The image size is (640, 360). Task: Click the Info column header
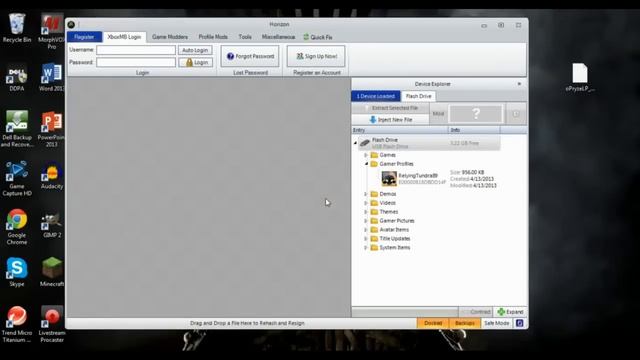[x=474, y=130]
